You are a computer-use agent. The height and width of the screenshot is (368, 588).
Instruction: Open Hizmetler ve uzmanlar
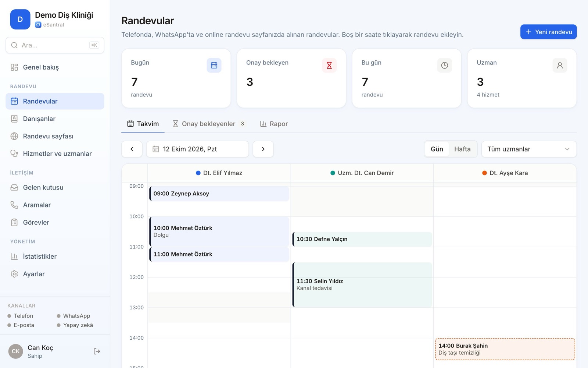(x=55, y=153)
